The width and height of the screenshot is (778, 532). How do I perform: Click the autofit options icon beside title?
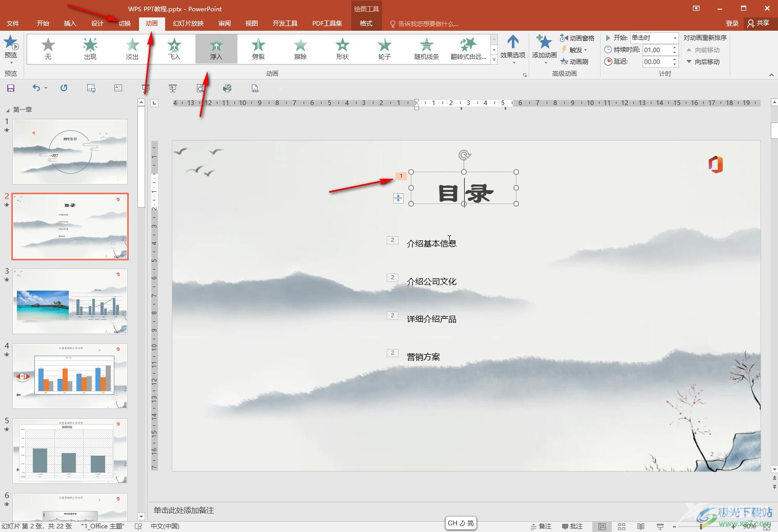(398, 198)
